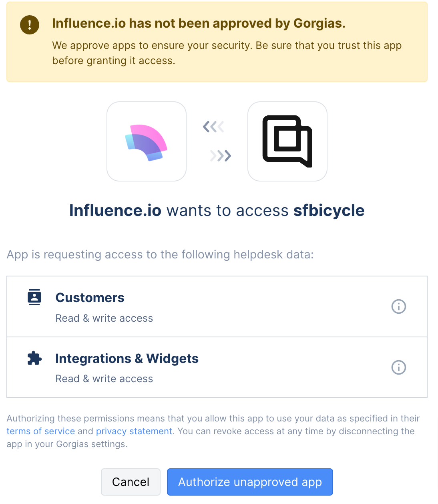Click the 'requesting access to helpdesk data' text

(160, 254)
